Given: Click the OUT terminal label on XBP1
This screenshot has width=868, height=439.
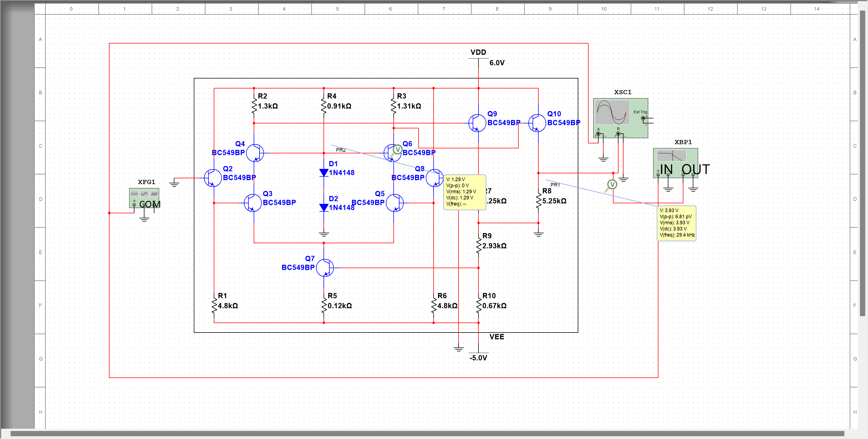Looking at the screenshot, I should pyautogui.click(x=696, y=169).
